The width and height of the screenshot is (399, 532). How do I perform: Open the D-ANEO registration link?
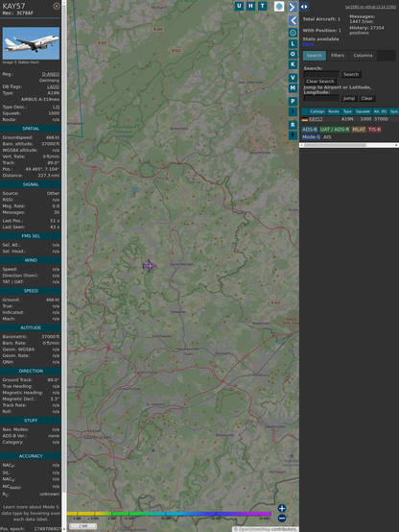point(51,74)
